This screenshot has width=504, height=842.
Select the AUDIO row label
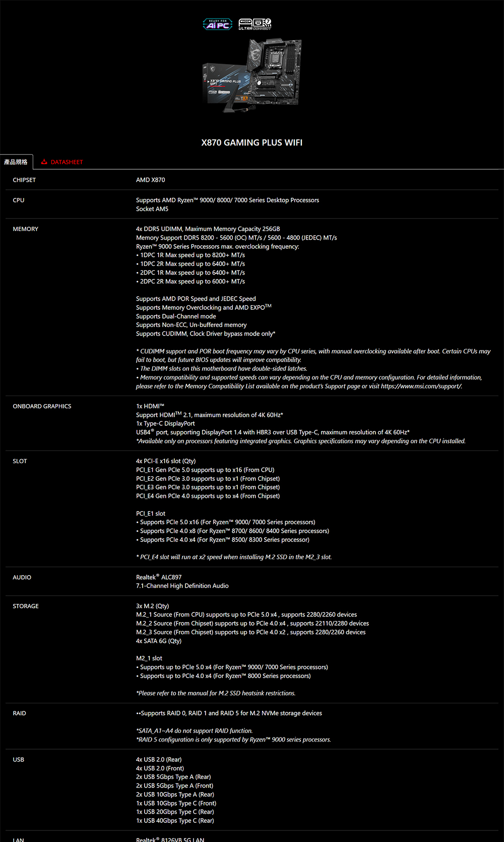(x=22, y=577)
